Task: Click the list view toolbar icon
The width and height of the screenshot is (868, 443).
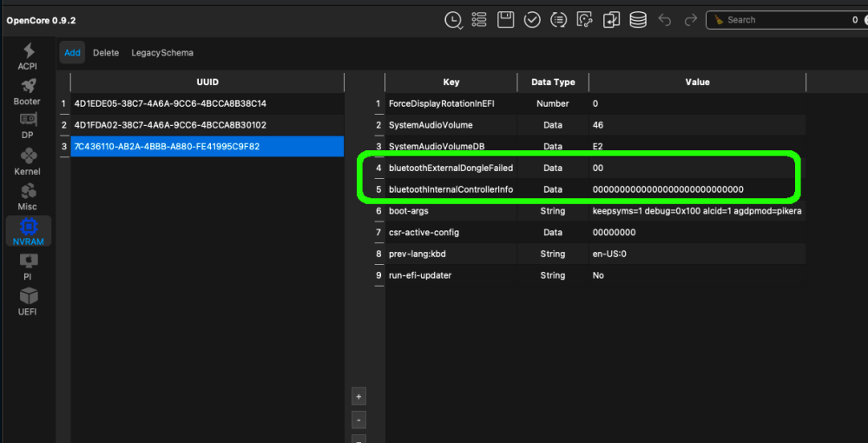Action: click(479, 20)
